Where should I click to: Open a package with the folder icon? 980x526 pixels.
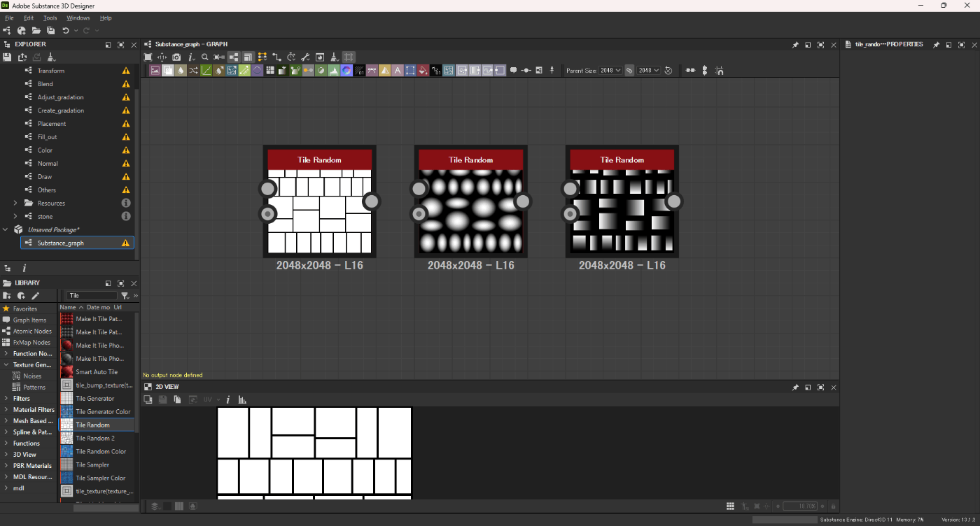point(36,31)
